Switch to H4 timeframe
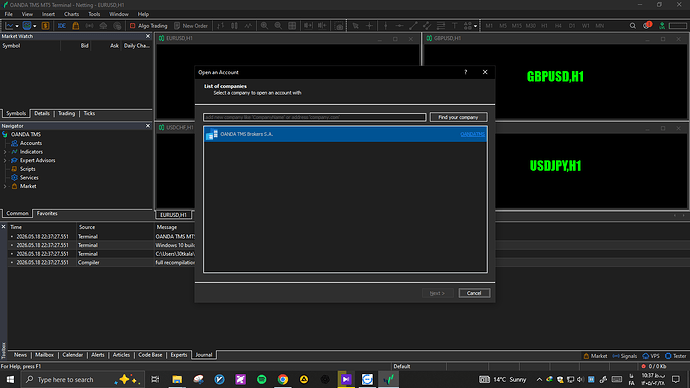 (x=558, y=26)
